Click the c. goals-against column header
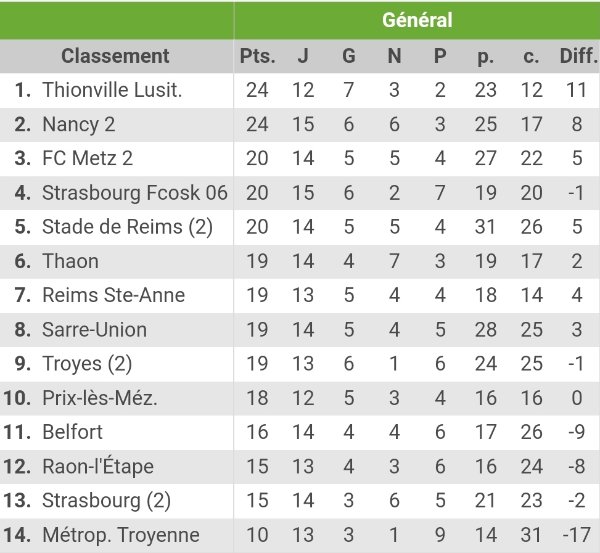 (x=531, y=56)
